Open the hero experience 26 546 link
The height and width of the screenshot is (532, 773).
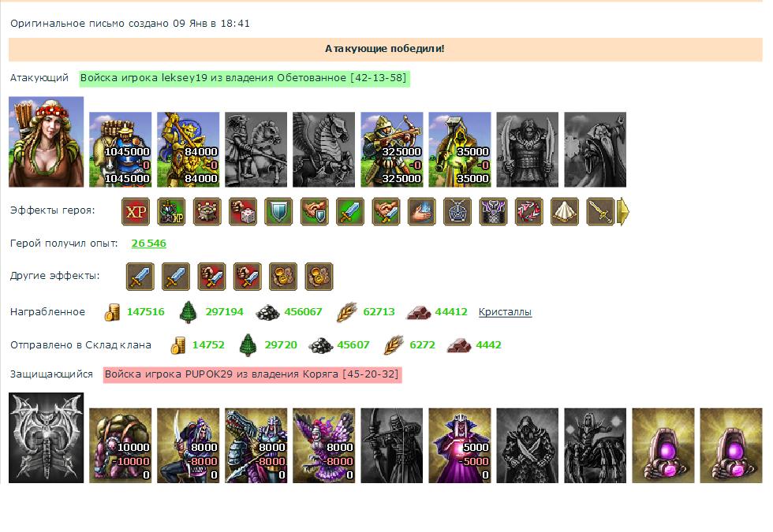click(x=149, y=244)
